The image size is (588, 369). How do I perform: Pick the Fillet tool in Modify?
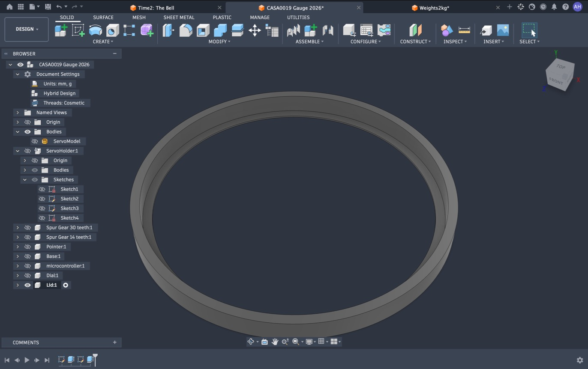pos(186,30)
